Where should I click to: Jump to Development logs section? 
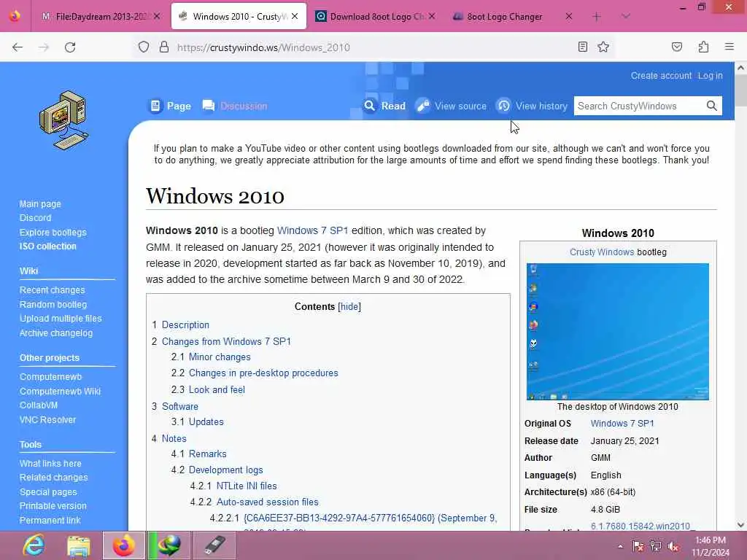click(x=226, y=470)
